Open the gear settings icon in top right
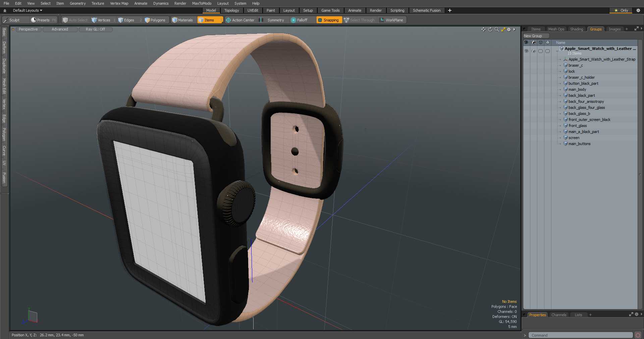644x339 pixels. coord(638,10)
